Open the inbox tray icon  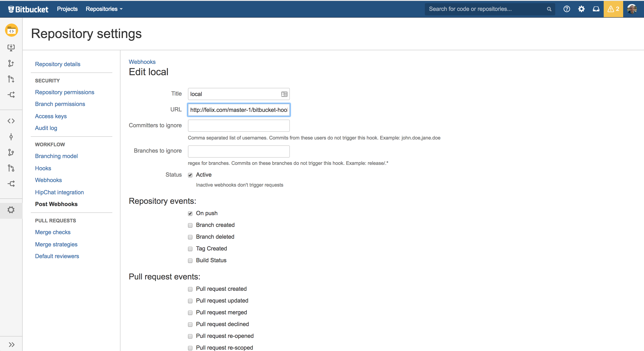pyautogui.click(x=596, y=9)
